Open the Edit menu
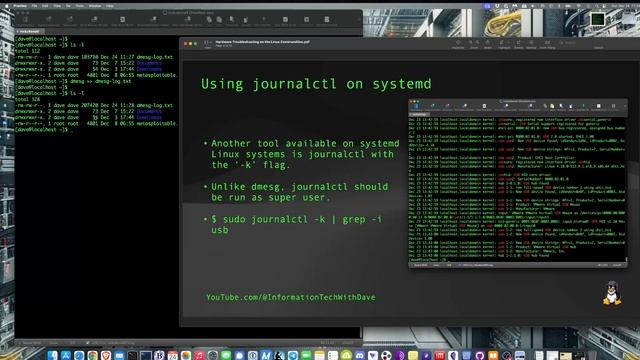 [x=45, y=6]
